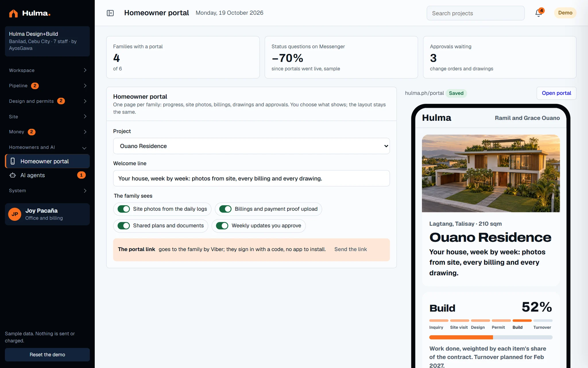Expand the Money section chevron
This screenshot has height=368, width=588.
click(85, 132)
